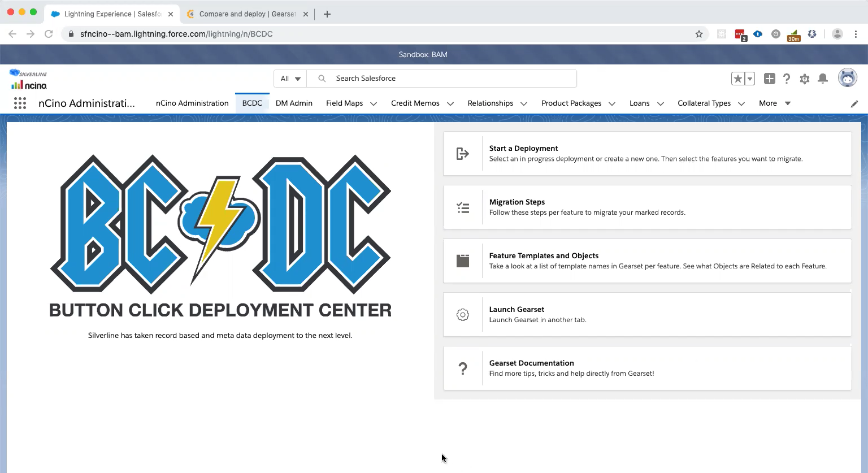Click the Favorites star icon

[738, 79]
